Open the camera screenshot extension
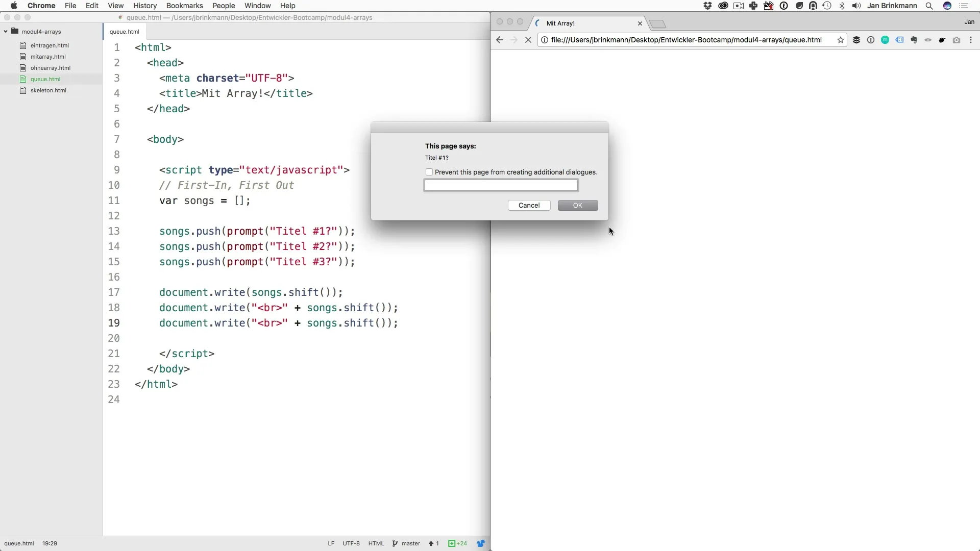 957,40
